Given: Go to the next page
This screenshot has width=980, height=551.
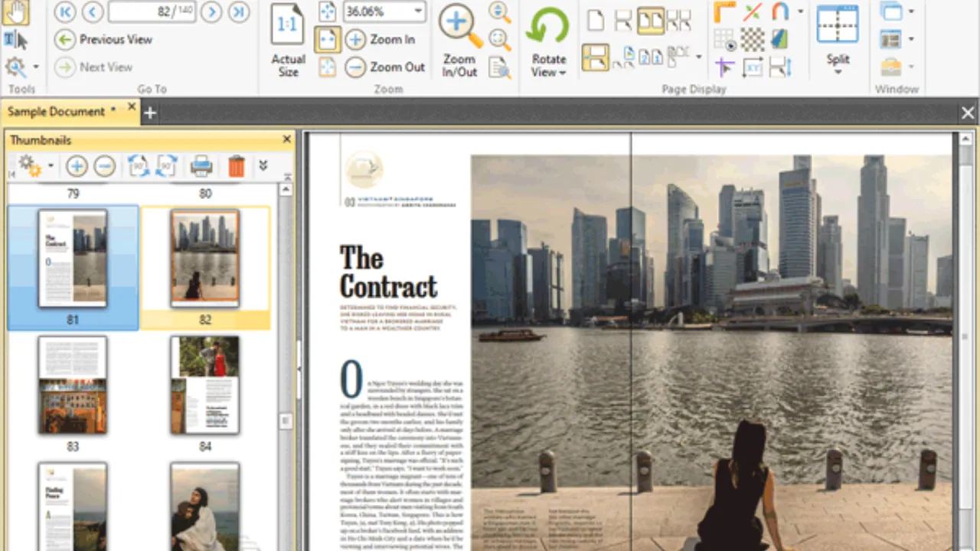Looking at the screenshot, I should point(211,11).
